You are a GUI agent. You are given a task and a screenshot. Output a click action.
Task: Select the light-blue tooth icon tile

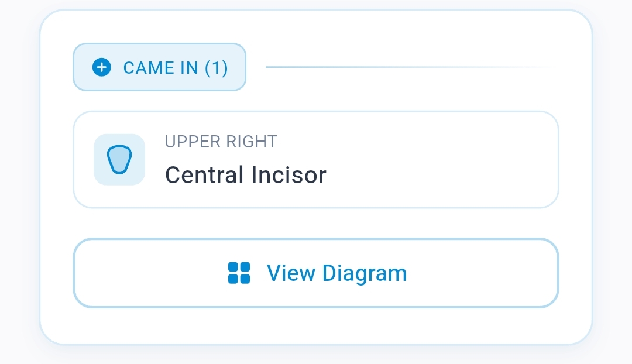(119, 160)
